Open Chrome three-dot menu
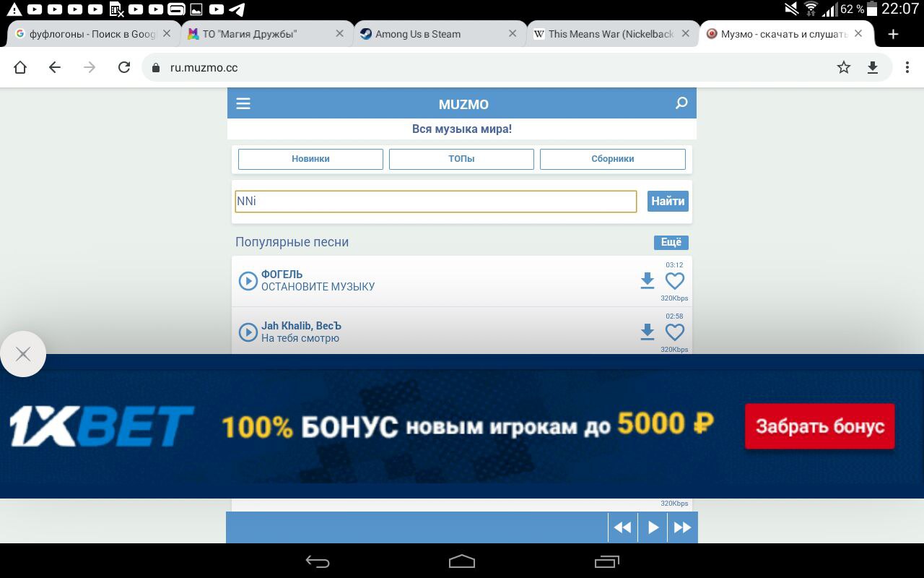924x578 pixels. [907, 67]
